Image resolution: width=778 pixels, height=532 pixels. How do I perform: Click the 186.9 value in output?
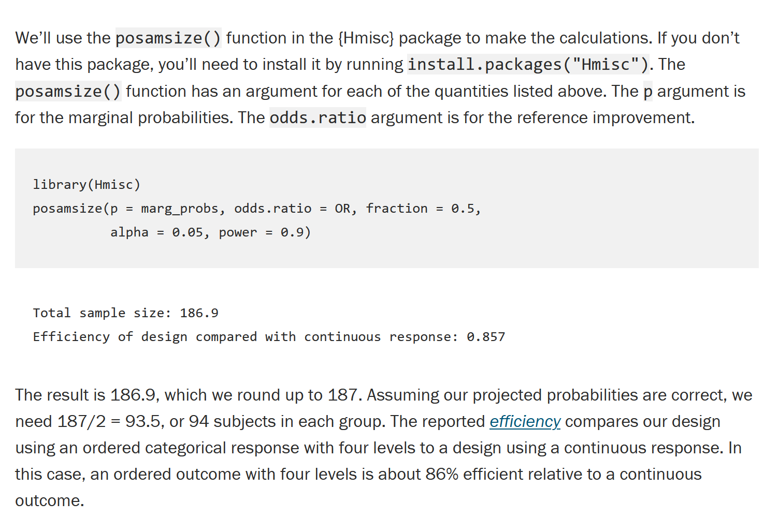pos(199,313)
